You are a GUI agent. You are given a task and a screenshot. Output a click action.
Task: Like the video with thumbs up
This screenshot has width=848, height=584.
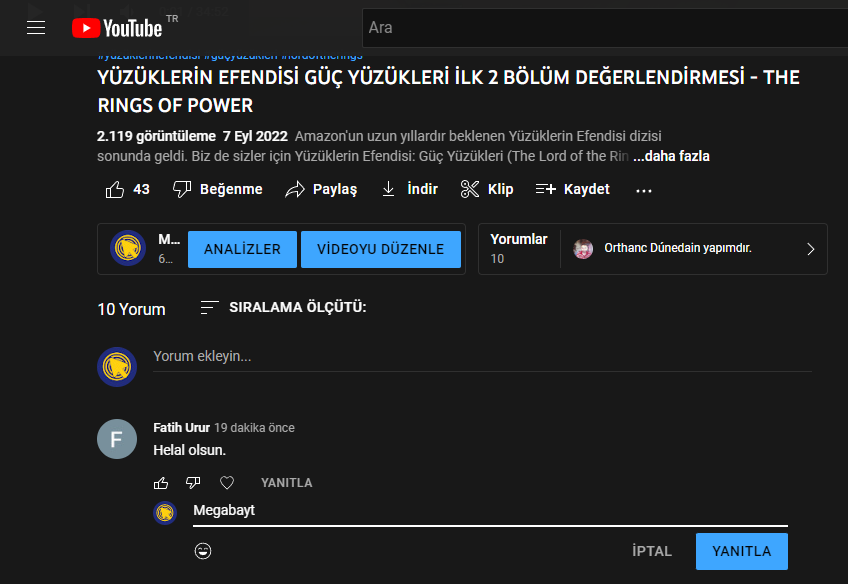point(127,189)
